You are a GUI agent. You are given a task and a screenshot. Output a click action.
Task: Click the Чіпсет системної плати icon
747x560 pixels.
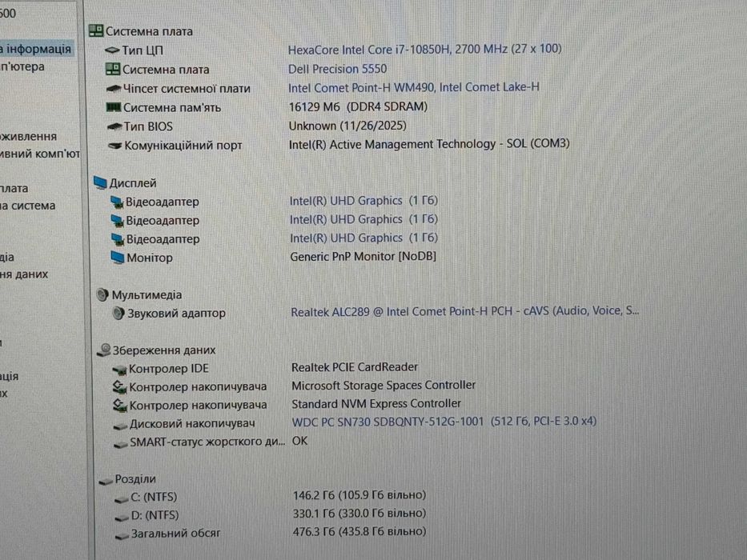pyautogui.click(x=114, y=89)
